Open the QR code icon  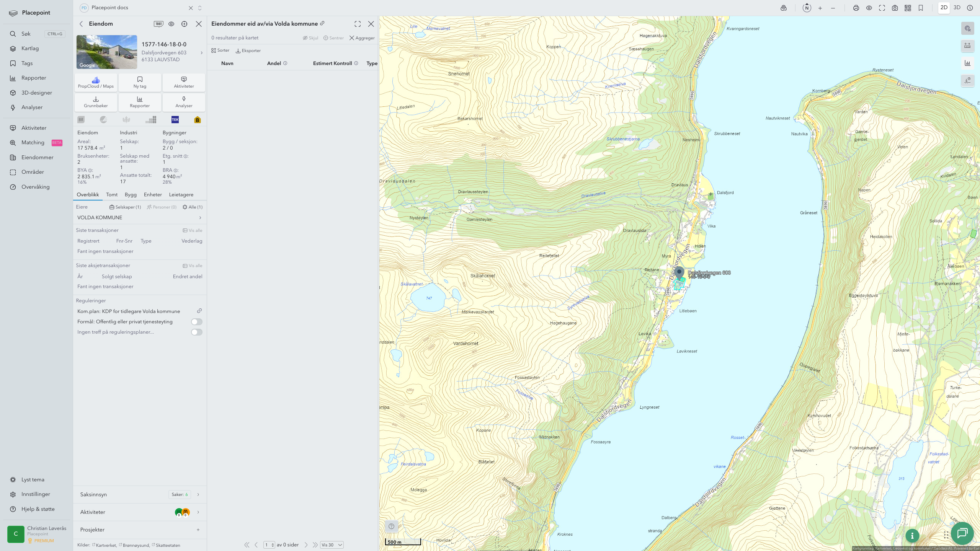coord(908,8)
